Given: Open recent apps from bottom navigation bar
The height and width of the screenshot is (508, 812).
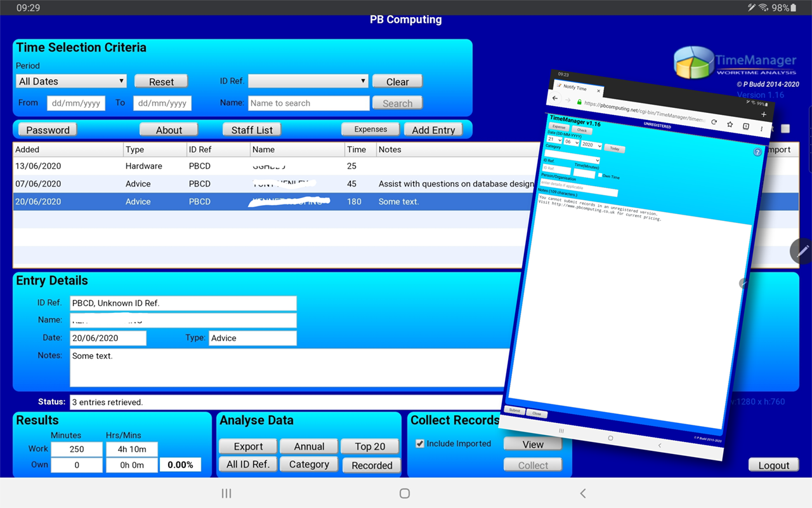Looking at the screenshot, I should [226, 493].
